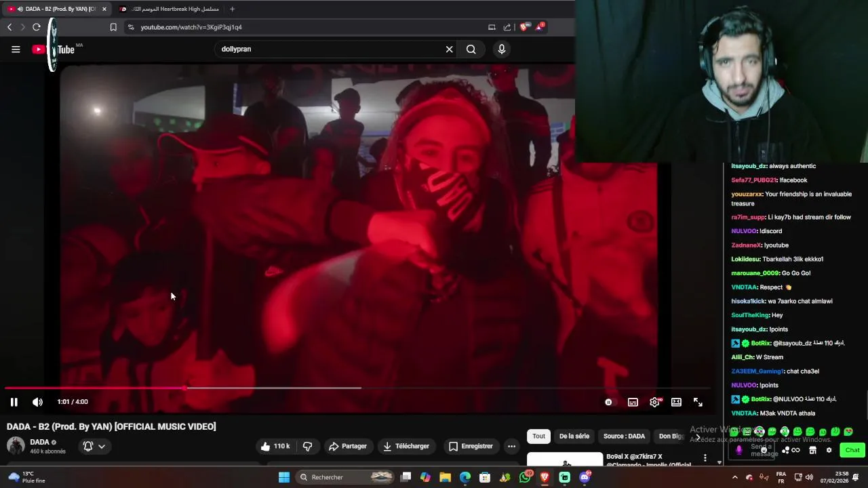Click the infinity icon in the chat bar
The height and width of the screenshot is (488, 868).
[x=795, y=450]
